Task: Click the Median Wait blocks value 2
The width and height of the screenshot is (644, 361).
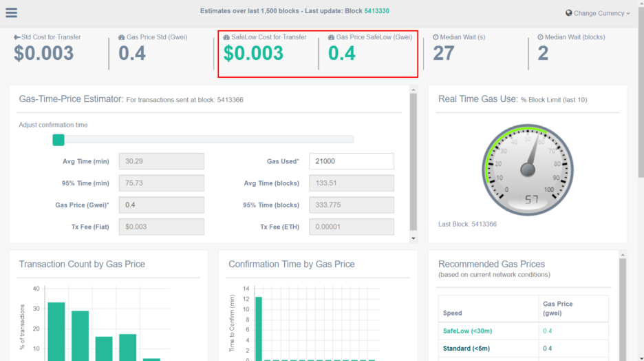Action: (543, 54)
